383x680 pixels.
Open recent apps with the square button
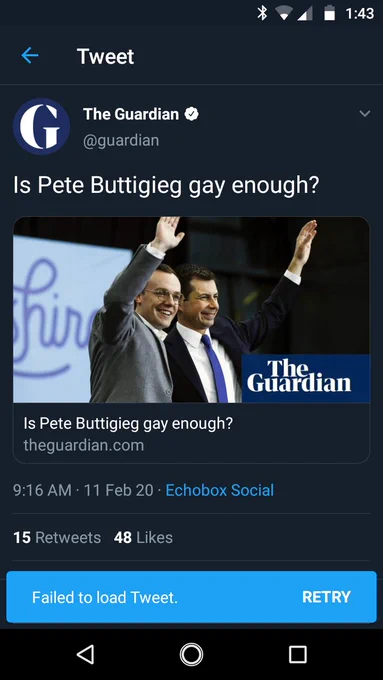[298, 654]
